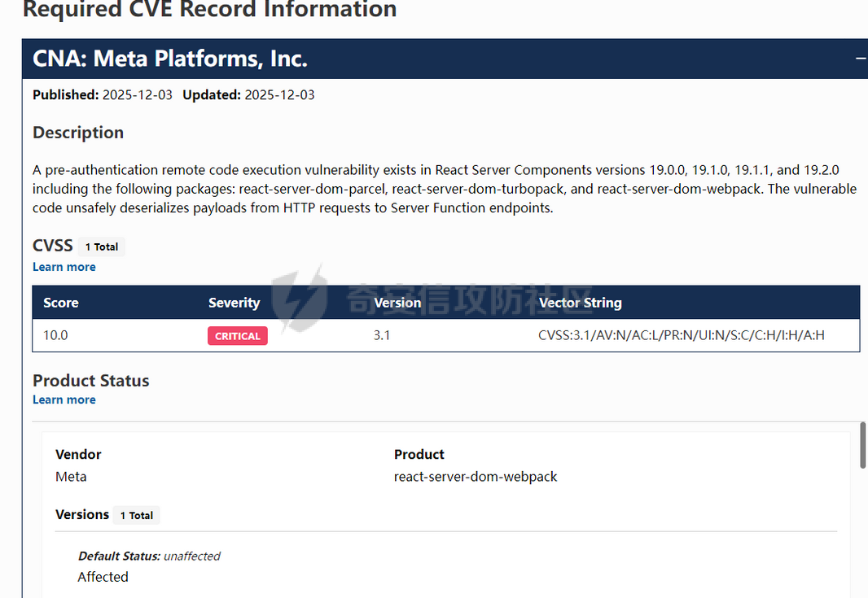
Task: Click the Product Status panel scrollbar
Action: point(863,445)
